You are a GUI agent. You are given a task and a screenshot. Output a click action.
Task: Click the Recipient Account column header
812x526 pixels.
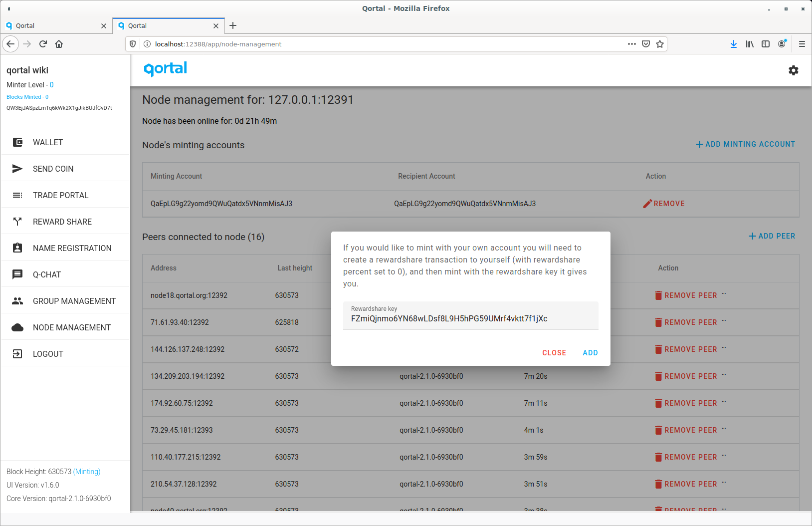click(426, 176)
